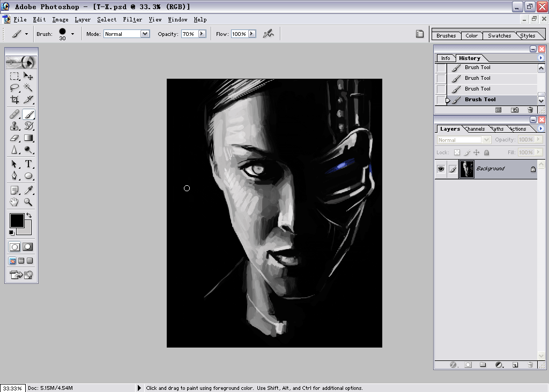
Task: Switch to Full Screen with menu bar
Action: (x=21, y=261)
